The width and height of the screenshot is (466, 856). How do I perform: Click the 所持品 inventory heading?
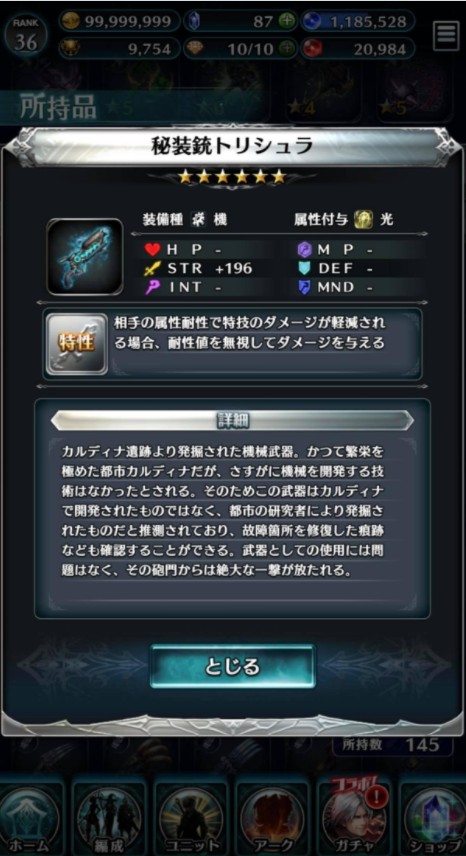click(58, 108)
